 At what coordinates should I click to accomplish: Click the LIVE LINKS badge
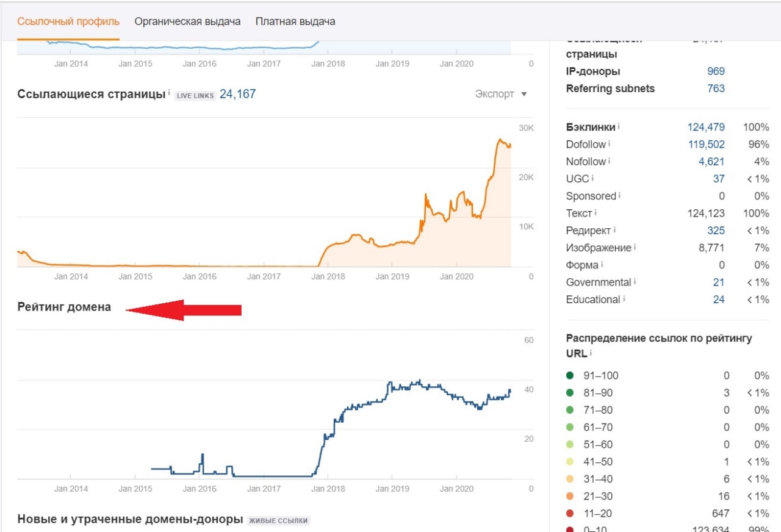pyautogui.click(x=195, y=95)
